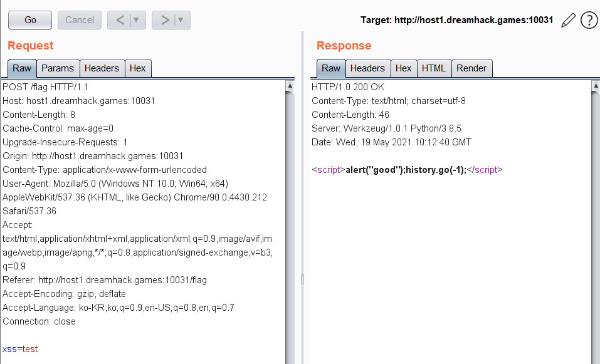Click the request Content-Type urlencoded line

click(105, 170)
